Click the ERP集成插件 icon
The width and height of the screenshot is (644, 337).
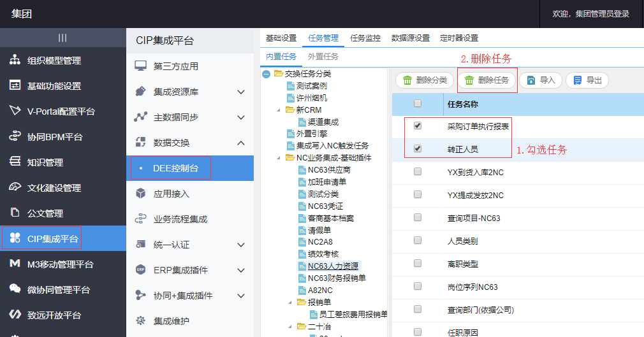[x=140, y=269]
